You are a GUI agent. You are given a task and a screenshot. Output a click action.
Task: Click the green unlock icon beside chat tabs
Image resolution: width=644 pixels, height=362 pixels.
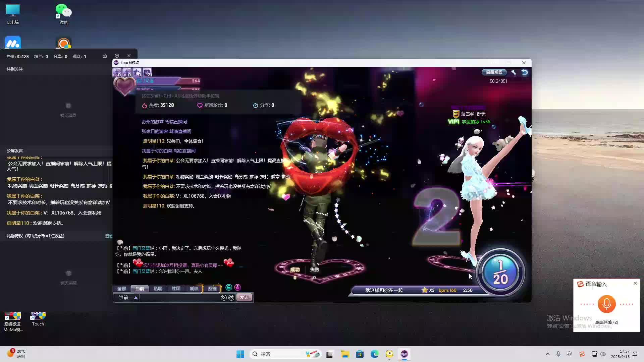[229, 287]
